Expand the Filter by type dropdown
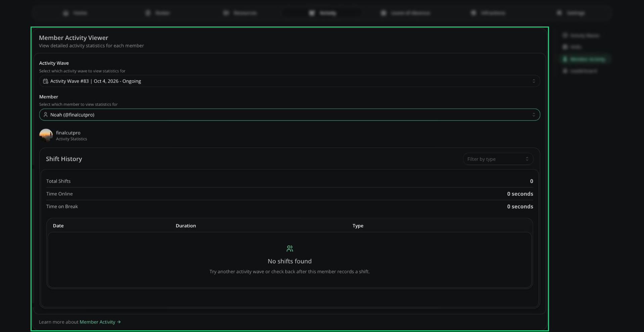Image resolution: width=644 pixels, height=332 pixels. coord(498,159)
